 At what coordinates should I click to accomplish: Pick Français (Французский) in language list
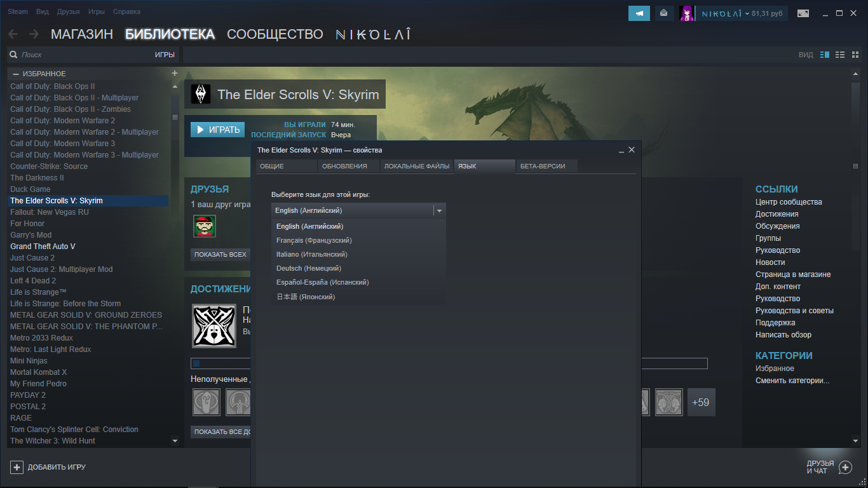pyautogui.click(x=314, y=240)
